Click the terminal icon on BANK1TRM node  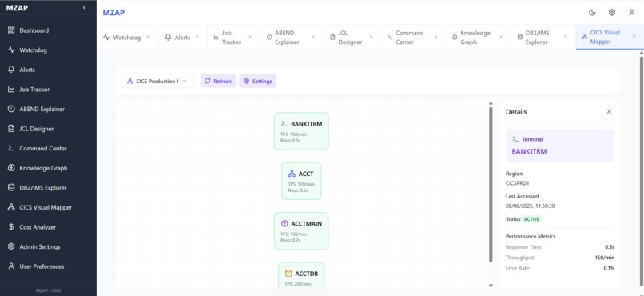tap(284, 124)
